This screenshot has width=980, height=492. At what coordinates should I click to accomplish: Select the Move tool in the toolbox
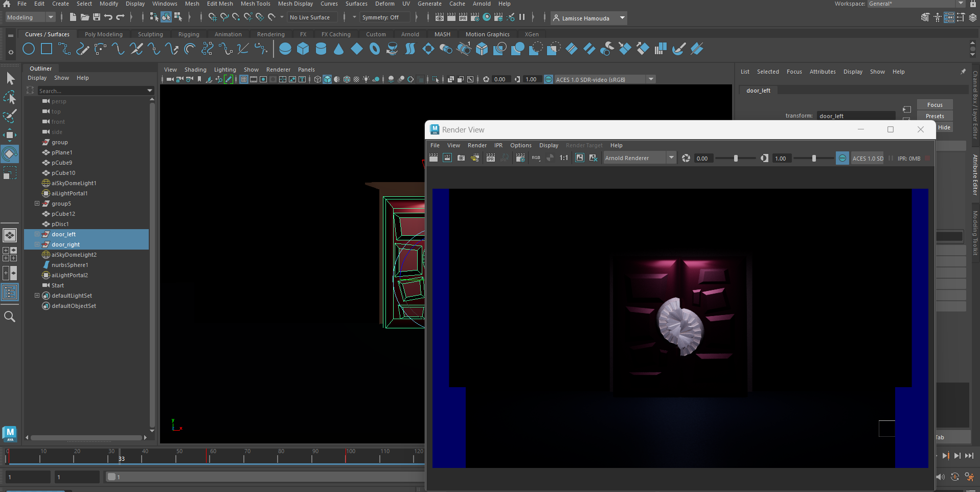[x=10, y=135]
